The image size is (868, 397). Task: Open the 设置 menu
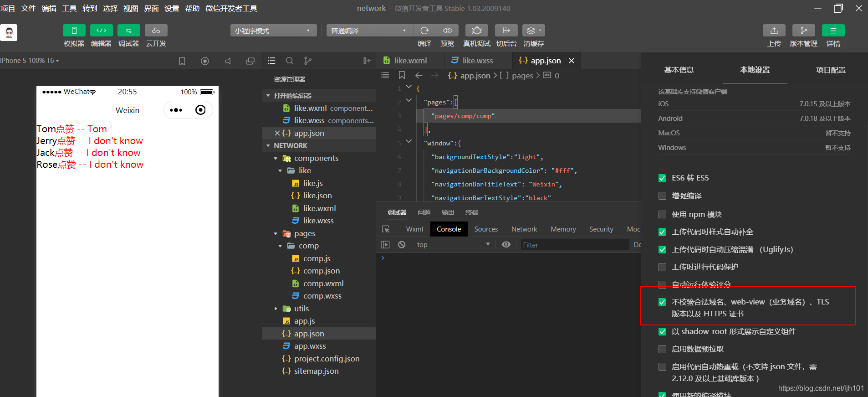click(172, 8)
